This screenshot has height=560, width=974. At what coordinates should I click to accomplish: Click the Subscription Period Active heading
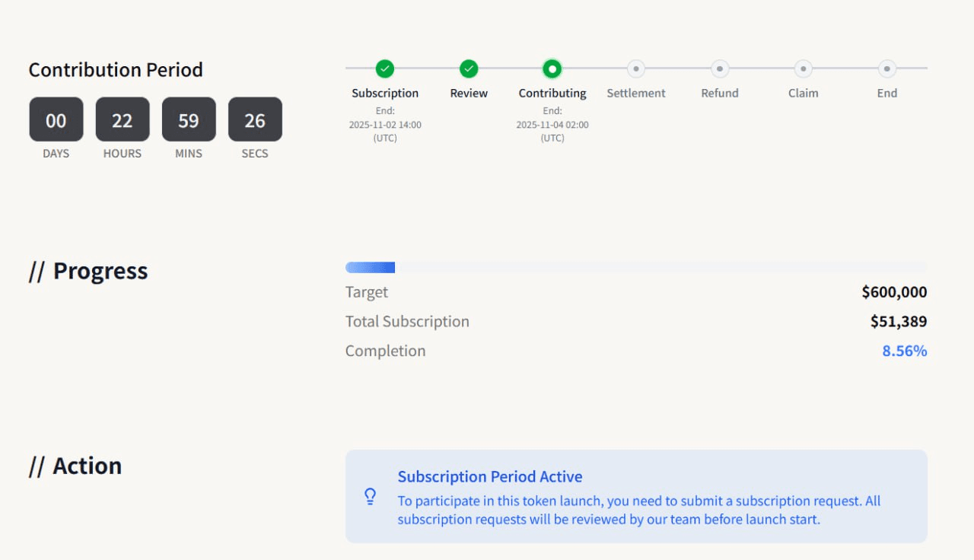(490, 477)
